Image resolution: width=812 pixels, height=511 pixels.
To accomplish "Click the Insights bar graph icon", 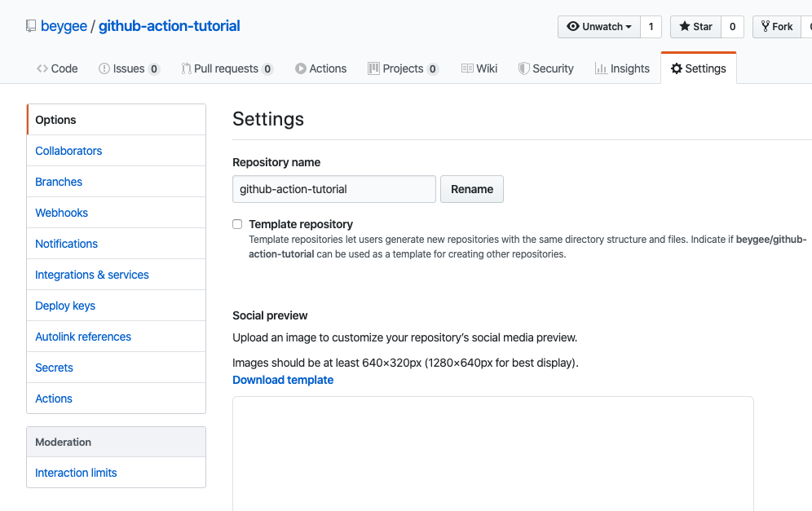I will [601, 68].
